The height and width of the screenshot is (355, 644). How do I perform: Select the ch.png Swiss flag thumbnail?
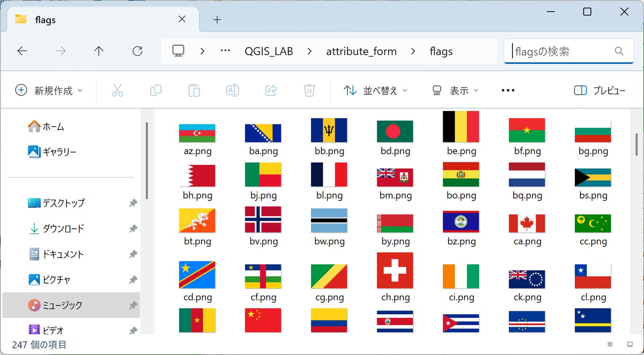point(395,271)
